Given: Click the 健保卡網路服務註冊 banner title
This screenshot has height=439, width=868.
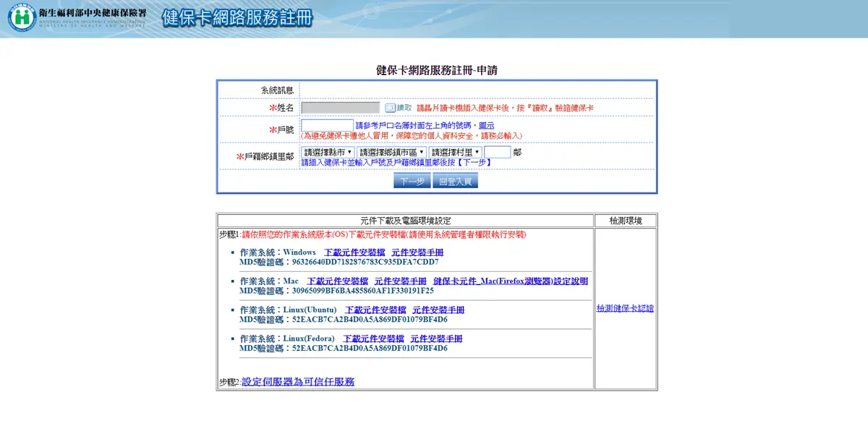Looking at the screenshot, I should coord(238,18).
